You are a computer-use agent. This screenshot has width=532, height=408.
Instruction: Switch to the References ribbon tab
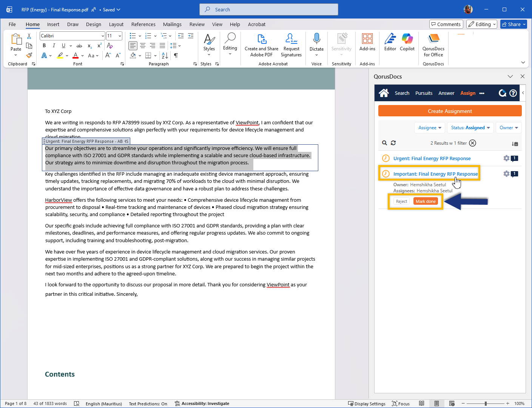[143, 24]
